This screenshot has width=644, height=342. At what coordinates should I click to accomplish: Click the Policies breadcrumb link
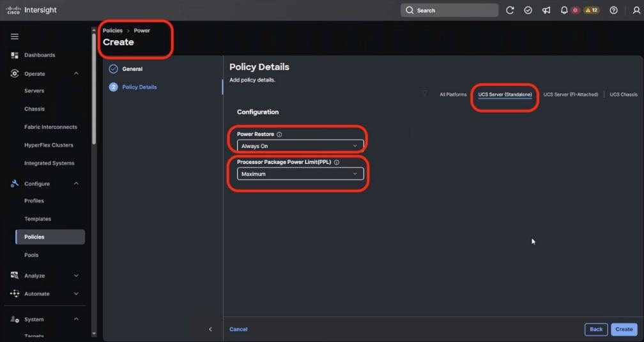[112, 31]
